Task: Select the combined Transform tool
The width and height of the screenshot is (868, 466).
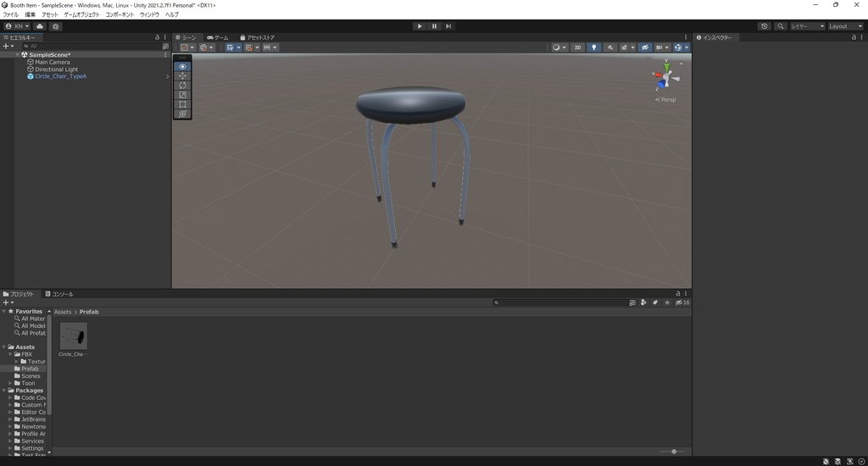Action: coord(183,114)
